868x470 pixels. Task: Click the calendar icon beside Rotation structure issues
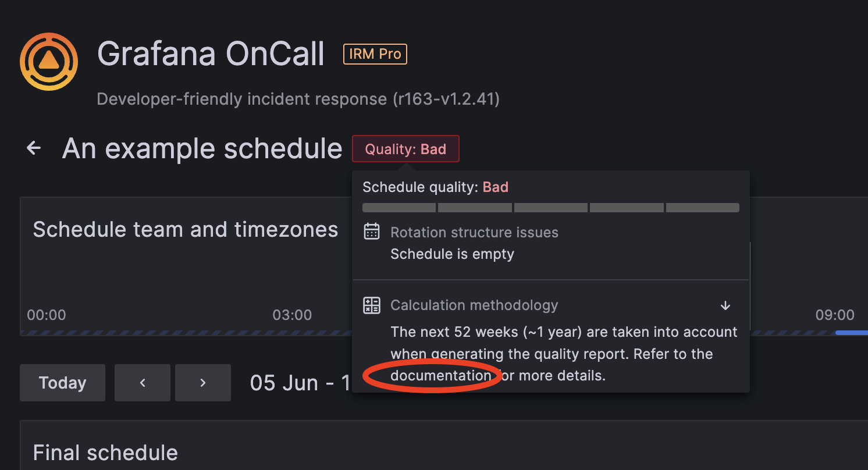coord(371,232)
